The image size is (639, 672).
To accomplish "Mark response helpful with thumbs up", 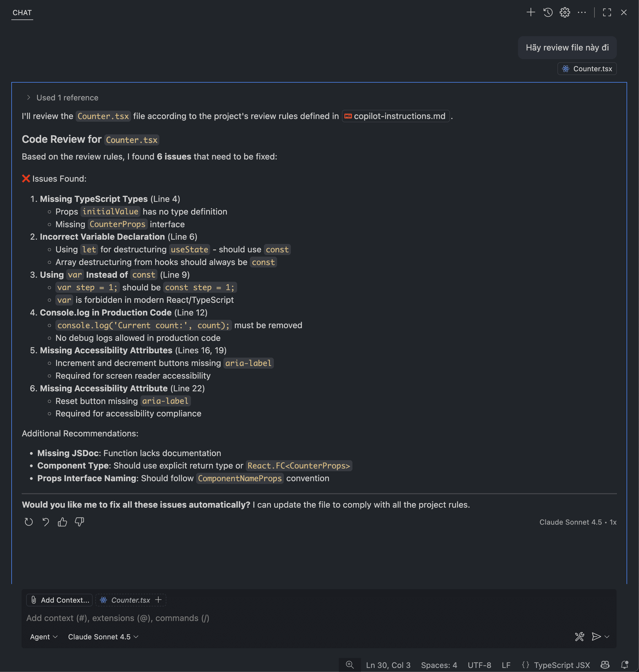I will [62, 522].
